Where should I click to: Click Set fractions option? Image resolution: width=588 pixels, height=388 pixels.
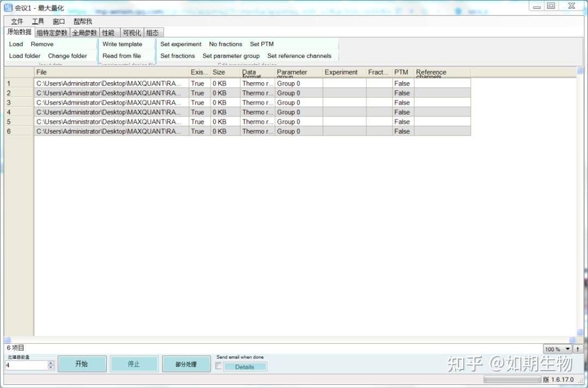click(x=177, y=56)
